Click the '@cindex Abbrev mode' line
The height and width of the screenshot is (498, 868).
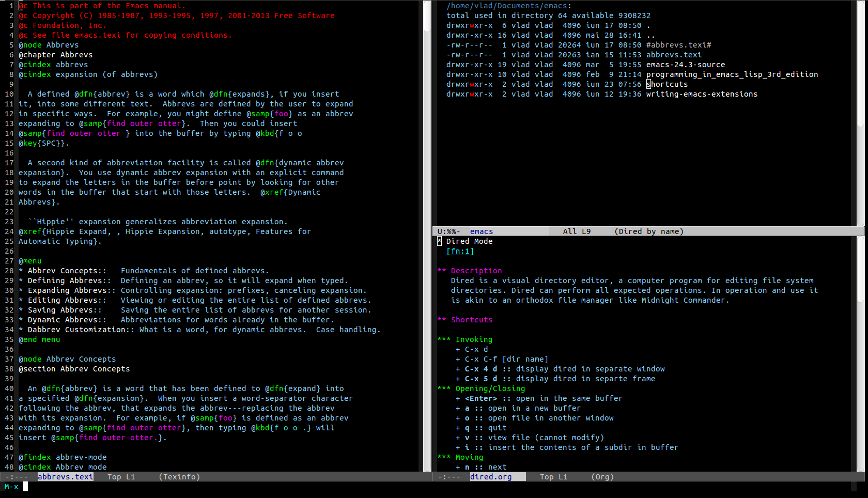tap(63, 467)
